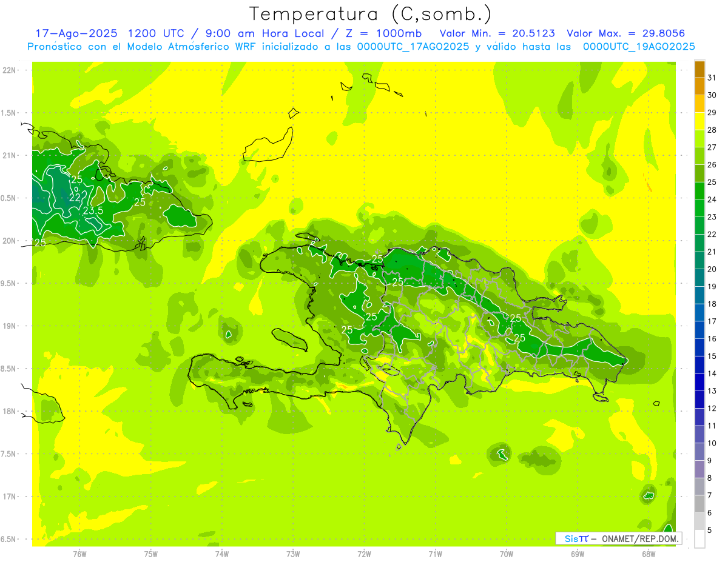Screen dimensions: 728x562
Task: Click the legend value '28'
Action: 712,130
